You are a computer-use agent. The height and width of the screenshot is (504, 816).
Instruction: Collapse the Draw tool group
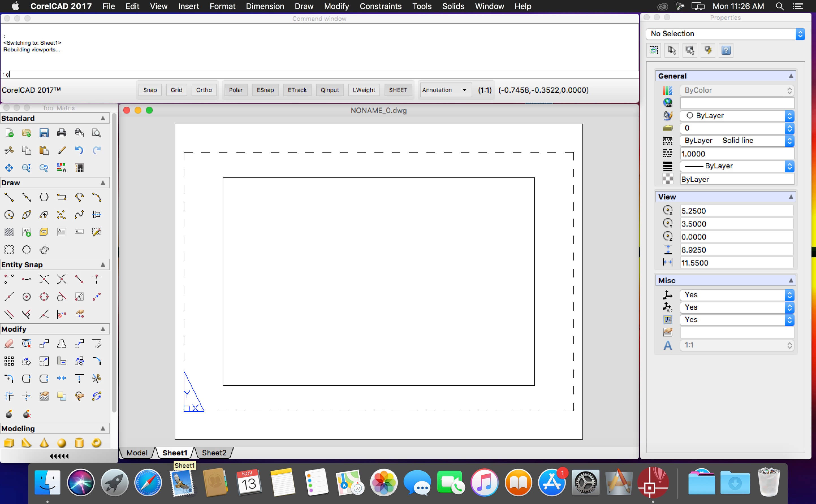point(103,183)
